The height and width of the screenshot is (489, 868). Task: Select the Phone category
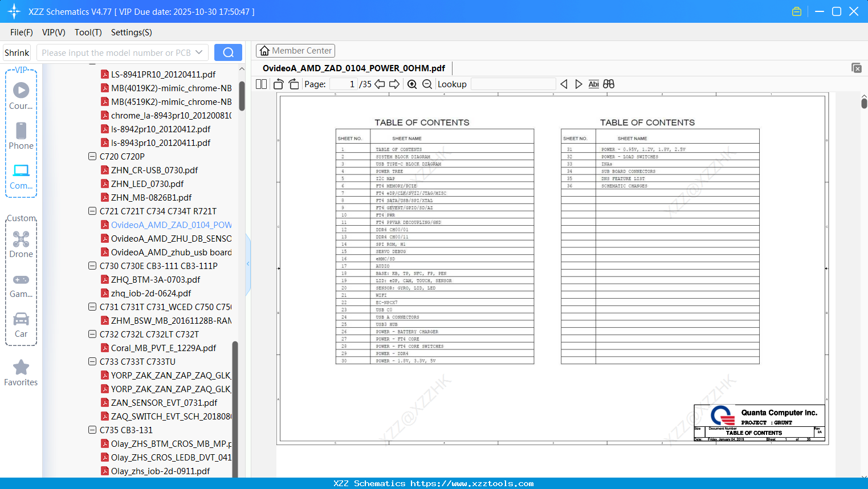click(x=21, y=136)
